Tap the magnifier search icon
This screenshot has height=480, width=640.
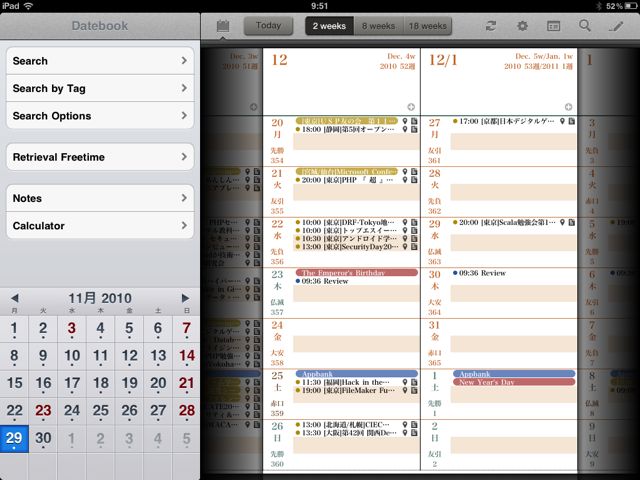(x=584, y=26)
